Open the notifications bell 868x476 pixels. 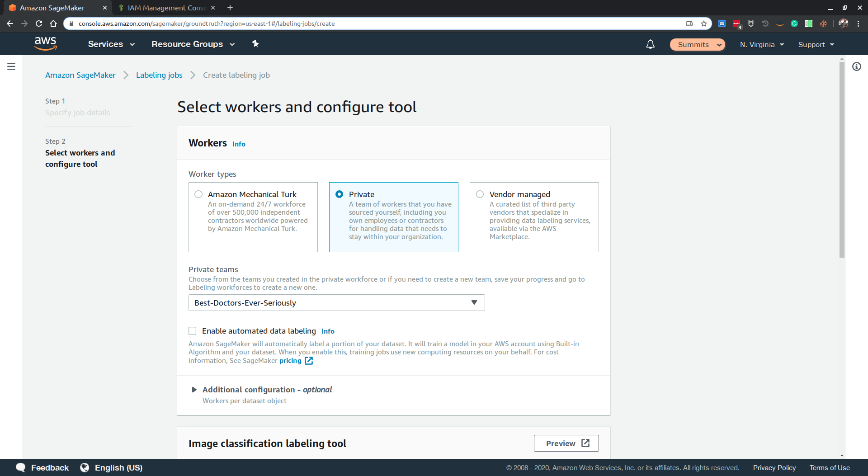(650, 44)
